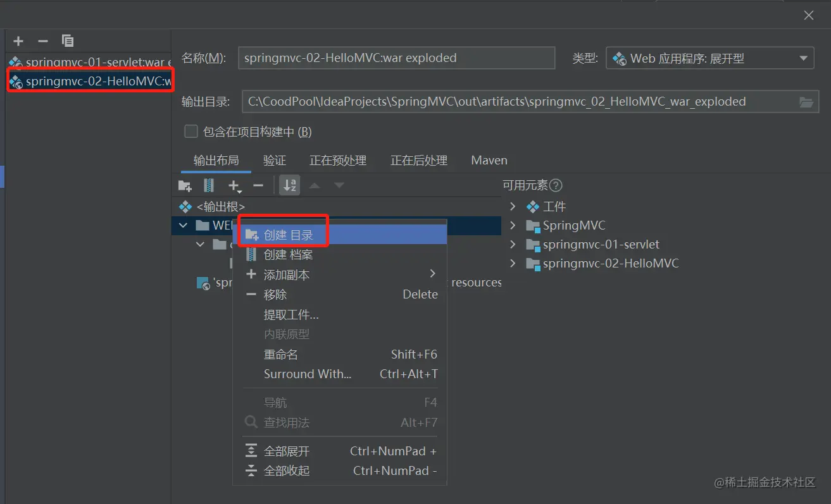The width and height of the screenshot is (831, 504).
Task: Switch to the 验证 tab
Action: [275, 161]
